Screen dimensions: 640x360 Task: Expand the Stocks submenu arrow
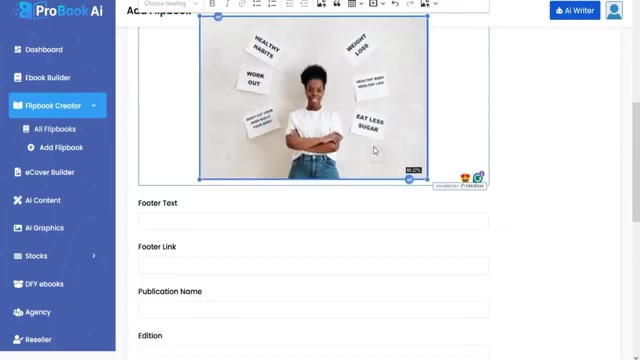(x=94, y=256)
